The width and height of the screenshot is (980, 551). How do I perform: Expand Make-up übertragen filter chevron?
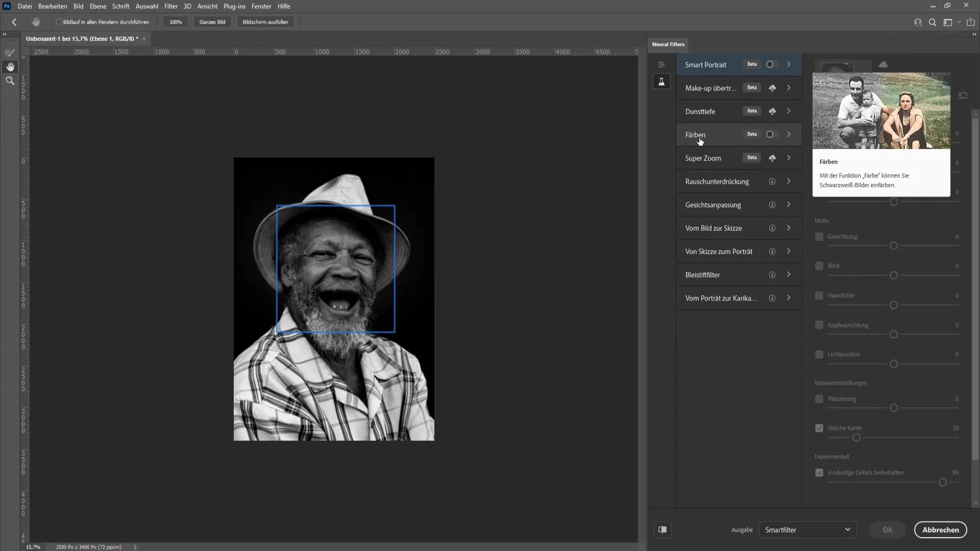coord(789,88)
